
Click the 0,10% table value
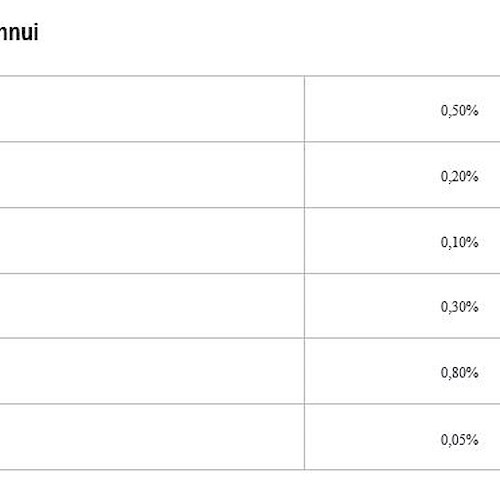point(459,242)
